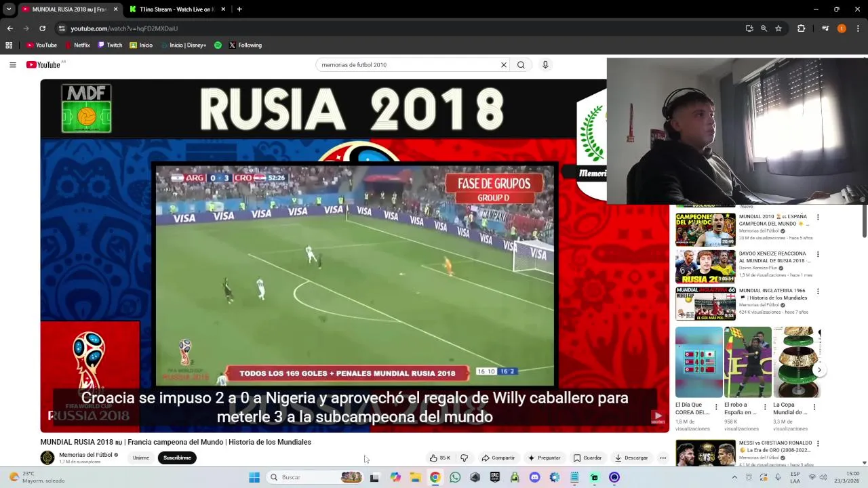
Task: Open the Preguntar AI button
Action: [545, 458]
